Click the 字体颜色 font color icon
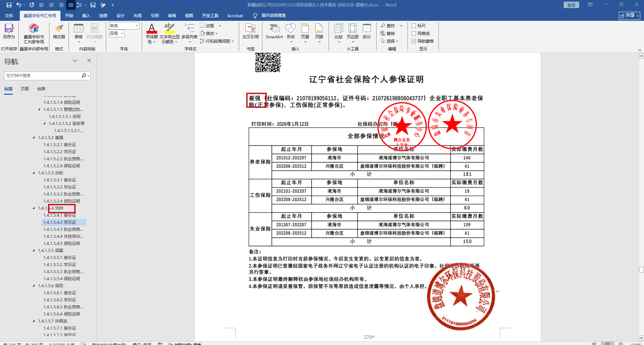The width and height of the screenshot is (644, 345). 152,33
